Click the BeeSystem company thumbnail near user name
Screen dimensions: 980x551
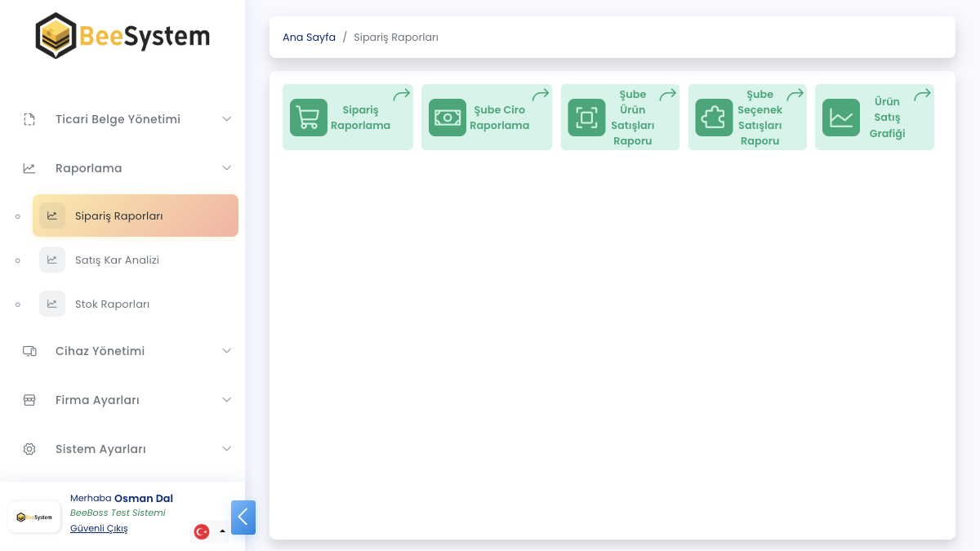click(34, 517)
